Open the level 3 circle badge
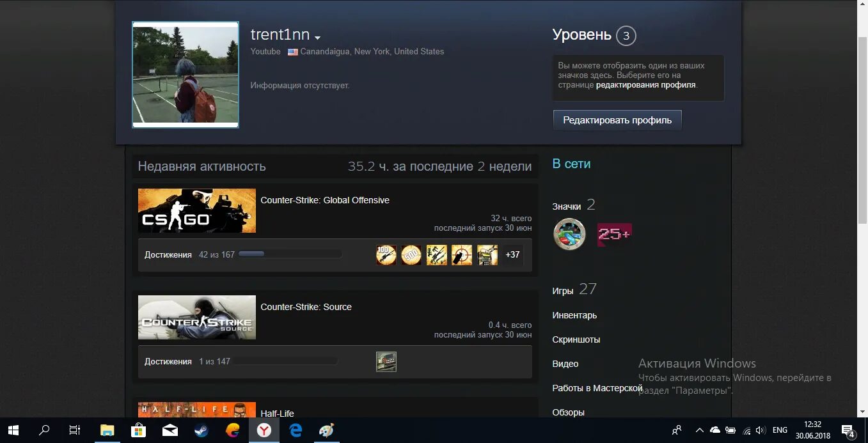Viewport: 868px width, 443px height. [x=626, y=36]
